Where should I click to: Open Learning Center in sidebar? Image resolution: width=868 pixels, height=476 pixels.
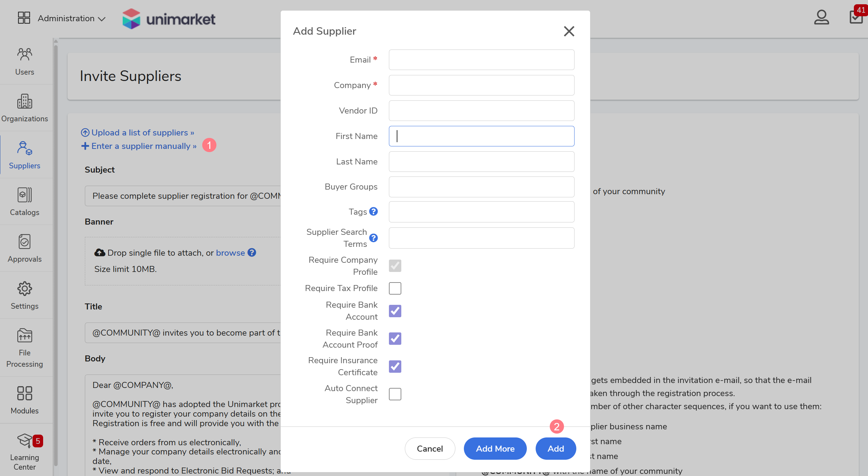[24, 451]
